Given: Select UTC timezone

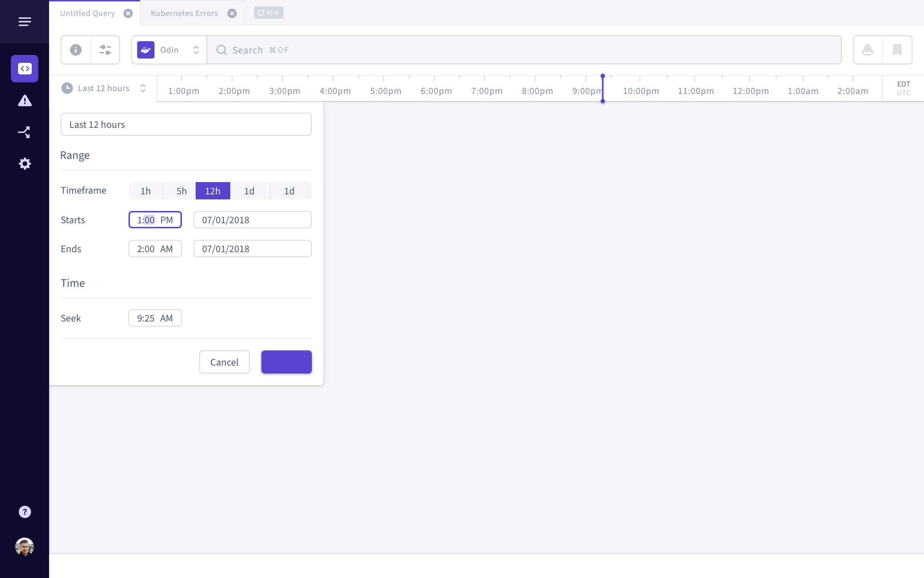Looking at the screenshot, I should click(x=903, y=93).
